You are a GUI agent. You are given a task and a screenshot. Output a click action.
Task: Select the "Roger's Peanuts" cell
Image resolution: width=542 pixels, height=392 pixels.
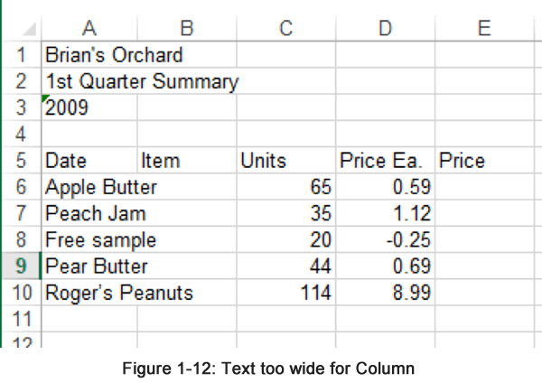click(89, 293)
